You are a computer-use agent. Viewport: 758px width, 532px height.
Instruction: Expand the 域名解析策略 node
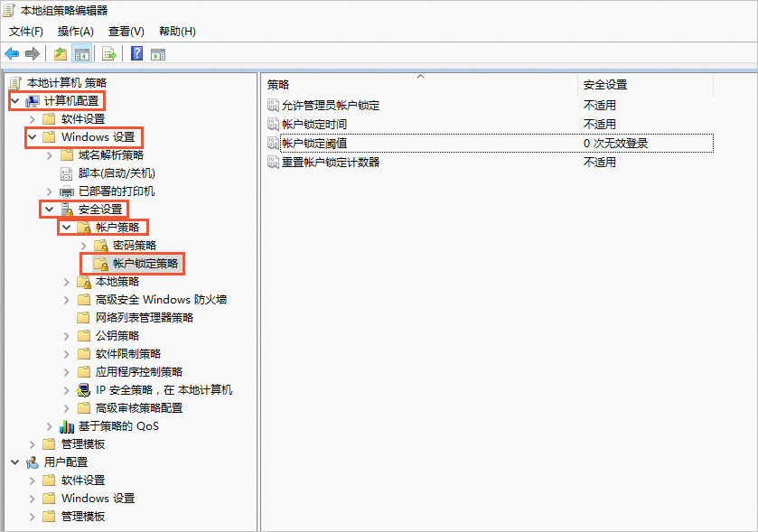[x=50, y=155]
